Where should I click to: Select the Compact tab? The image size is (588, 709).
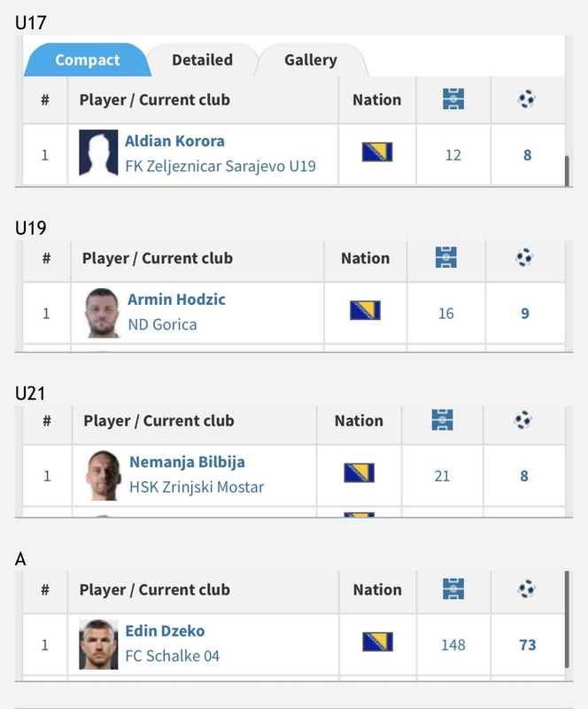(88, 59)
